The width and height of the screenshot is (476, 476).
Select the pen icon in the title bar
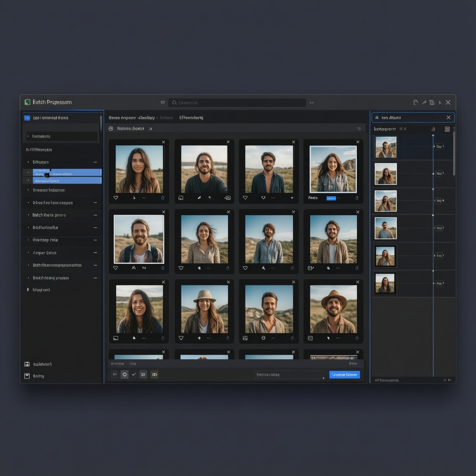(424, 102)
